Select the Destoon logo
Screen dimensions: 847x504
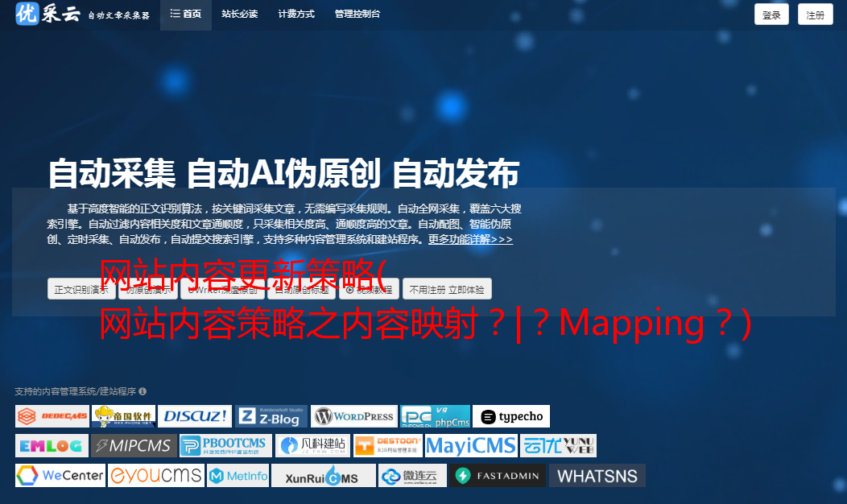click(388, 446)
